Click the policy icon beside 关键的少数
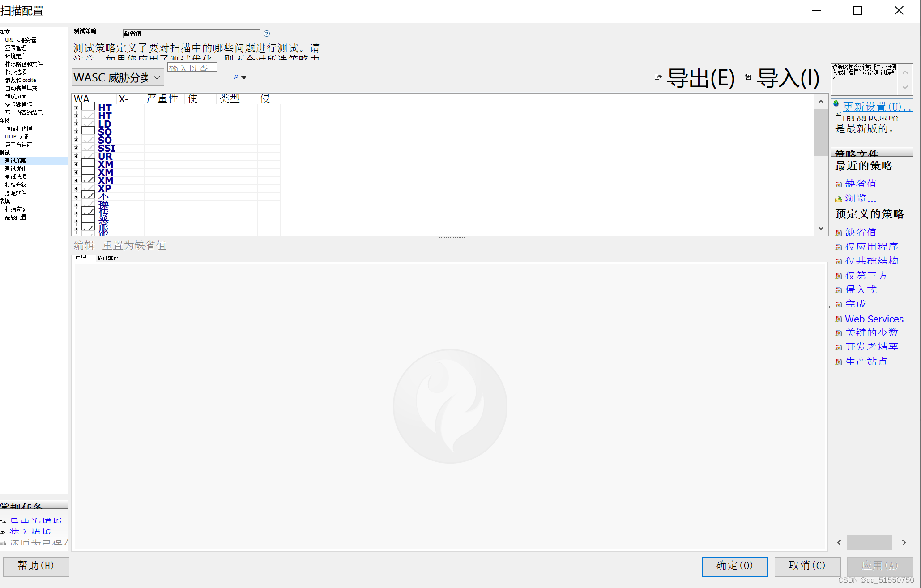This screenshot has height=588, width=921. 839,333
